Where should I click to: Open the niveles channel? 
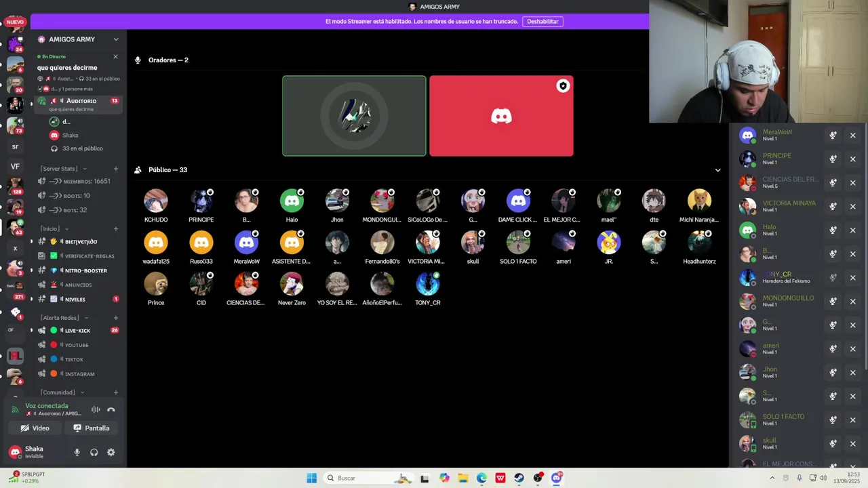point(78,300)
